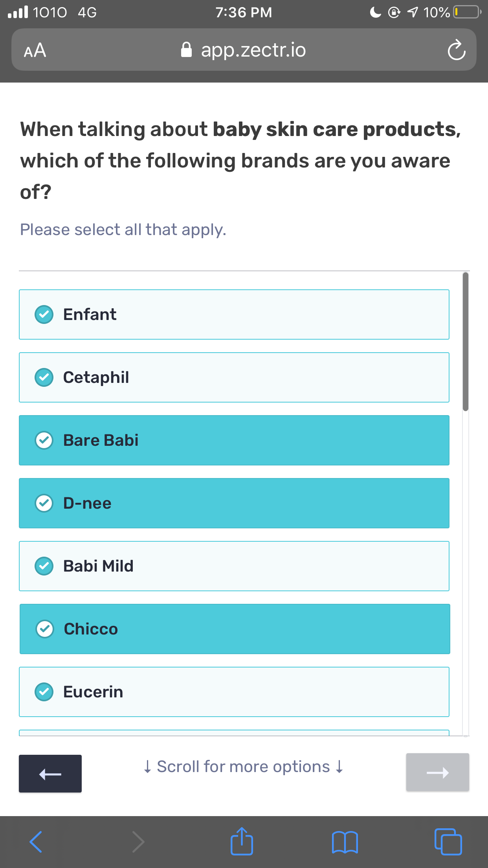Viewport: 488px width, 868px height.
Task: Click the grey next question arrow button
Action: tap(438, 772)
